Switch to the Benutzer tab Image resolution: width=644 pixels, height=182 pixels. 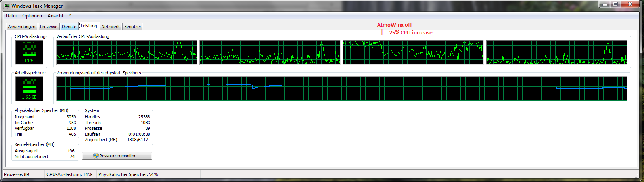132,27
